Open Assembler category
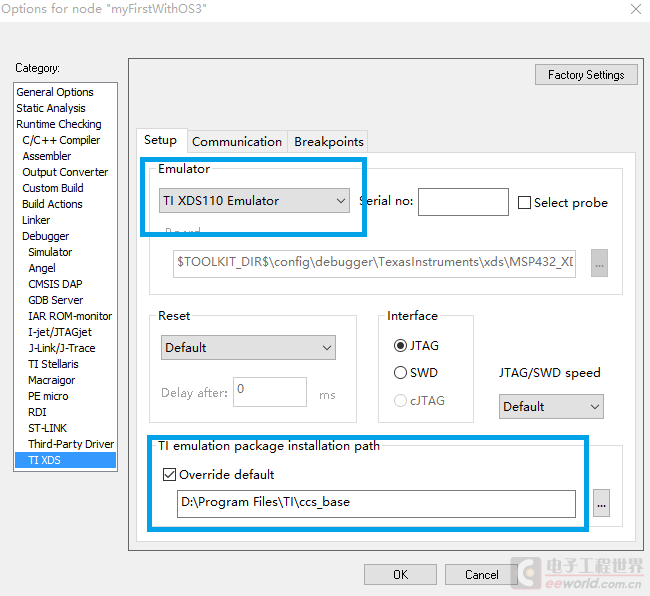Viewport: 650px width, 596px height. (46, 156)
